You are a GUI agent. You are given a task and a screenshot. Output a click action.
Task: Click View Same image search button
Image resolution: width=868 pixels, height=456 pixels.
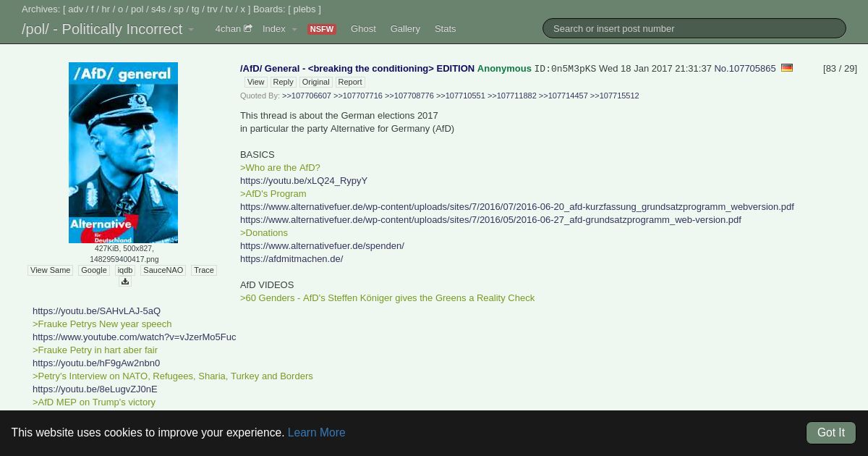[50, 270]
